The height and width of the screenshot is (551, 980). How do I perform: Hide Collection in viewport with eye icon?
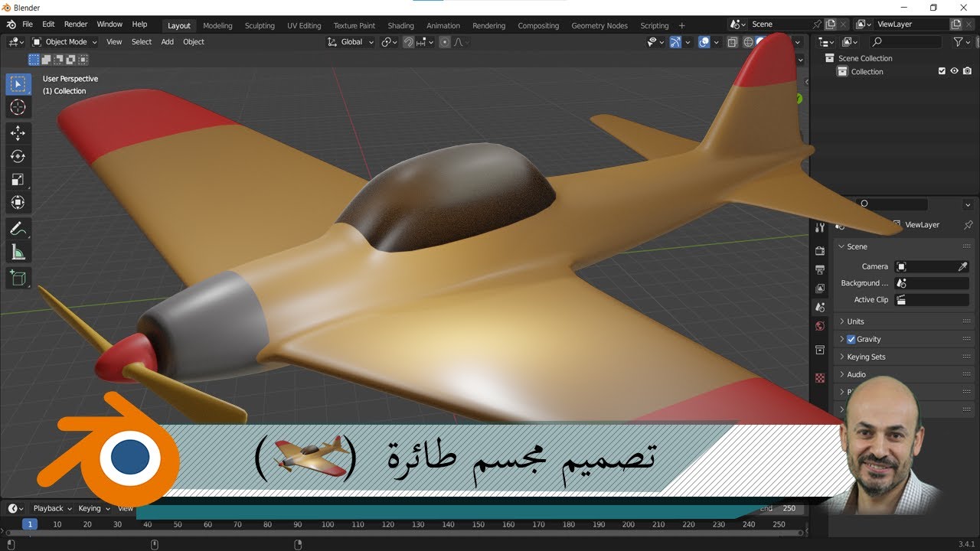tap(954, 71)
